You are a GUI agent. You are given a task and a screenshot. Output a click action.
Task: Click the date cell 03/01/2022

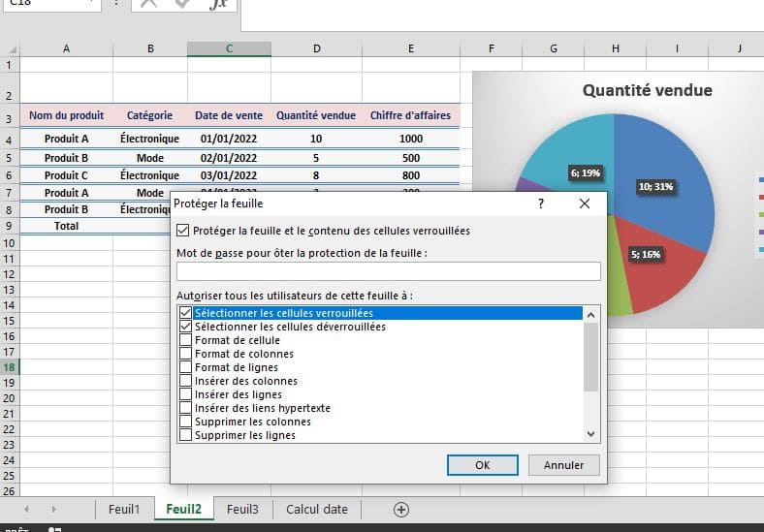click(229, 175)
